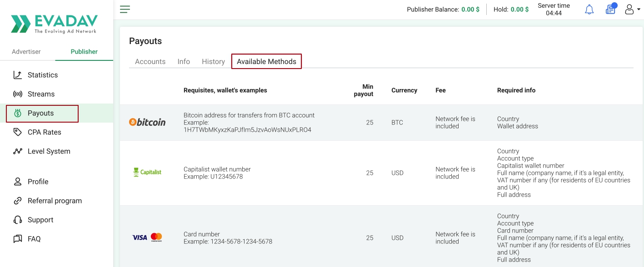Select the Publisher tab

tap(84, 52)
